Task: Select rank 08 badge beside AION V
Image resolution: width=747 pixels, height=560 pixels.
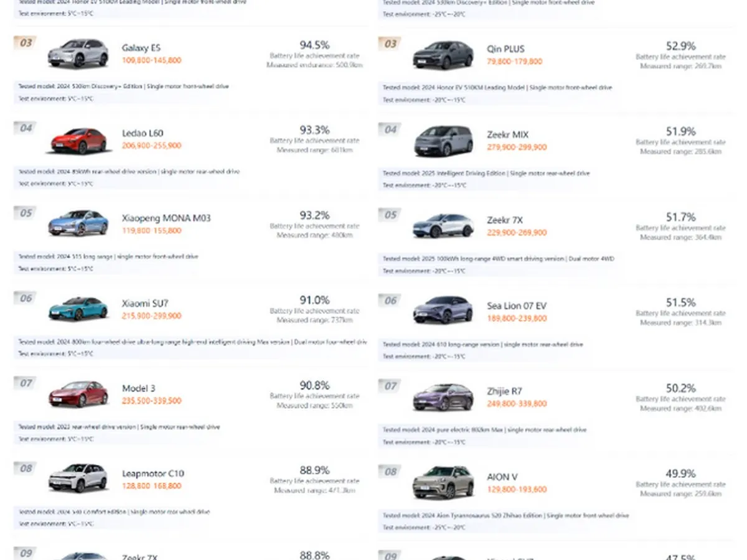Action: coord(390,471)
